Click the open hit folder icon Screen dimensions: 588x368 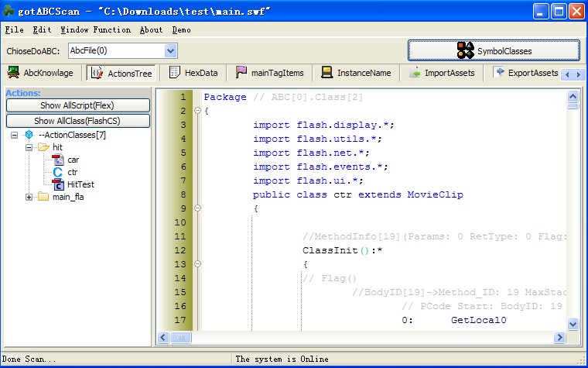(43, 147)
